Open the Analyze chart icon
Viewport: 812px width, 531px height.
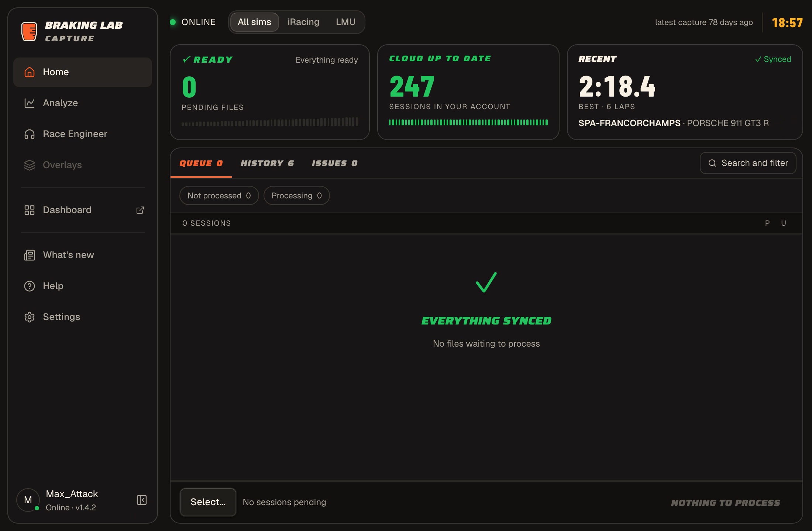[x=30, y=103]
